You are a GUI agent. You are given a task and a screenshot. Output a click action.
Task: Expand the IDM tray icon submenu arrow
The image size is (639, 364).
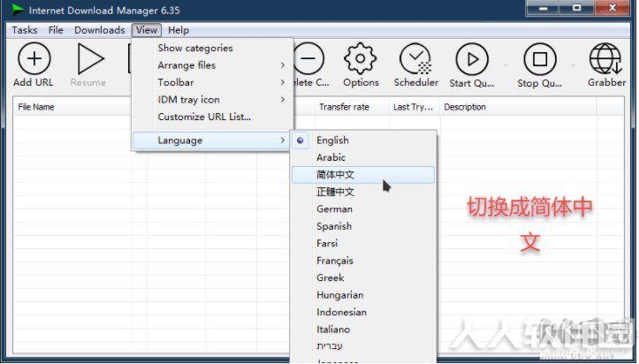pyautogui.click(x=283, y=99)
